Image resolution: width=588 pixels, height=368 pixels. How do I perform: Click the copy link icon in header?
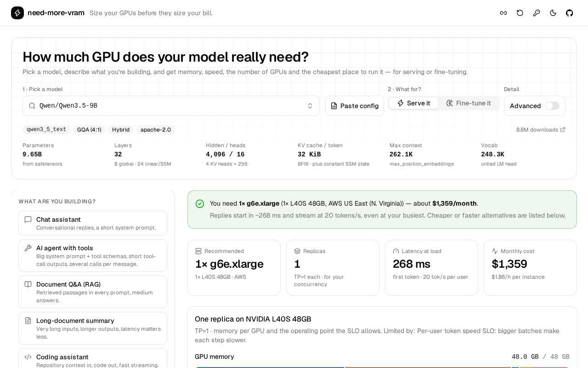pyautogui.click(x=503, y=13)
